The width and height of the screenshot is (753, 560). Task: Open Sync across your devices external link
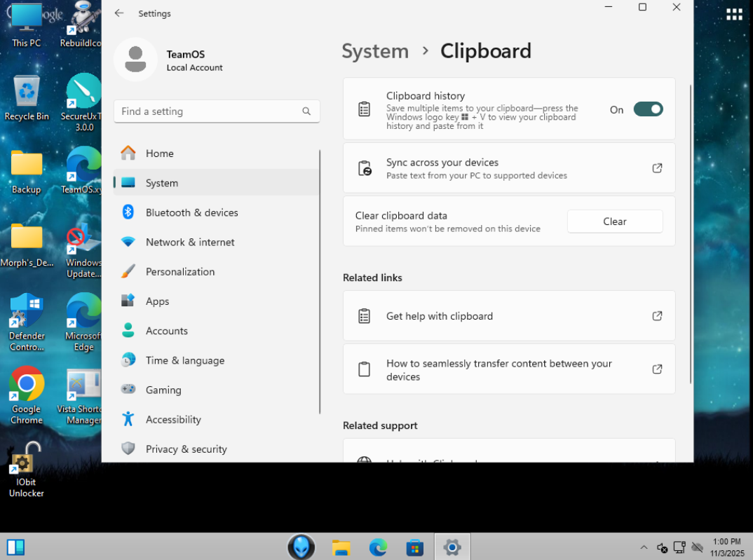(657, 168)
